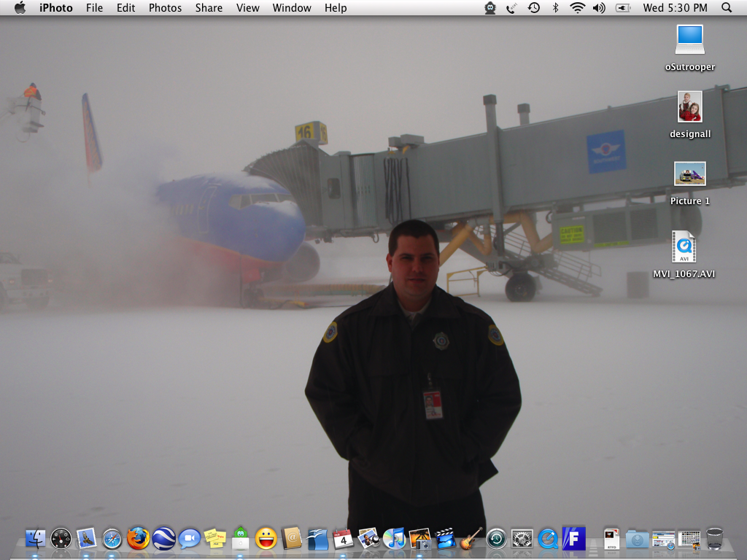The image size is (747, 560).
Task: Click the clock showing Wed 5:30 PM
Action: (x=675, y=7)
